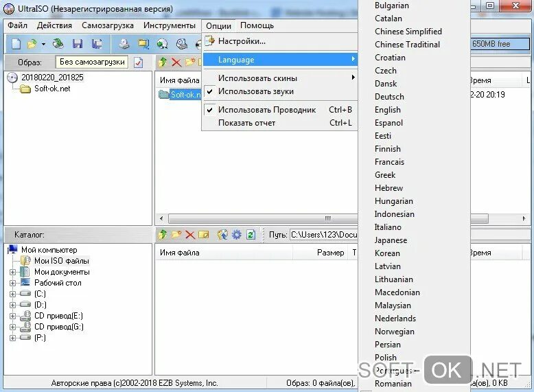Click the image pane Up folder icon
Screen dimensions: 534x392
[163, 62]
